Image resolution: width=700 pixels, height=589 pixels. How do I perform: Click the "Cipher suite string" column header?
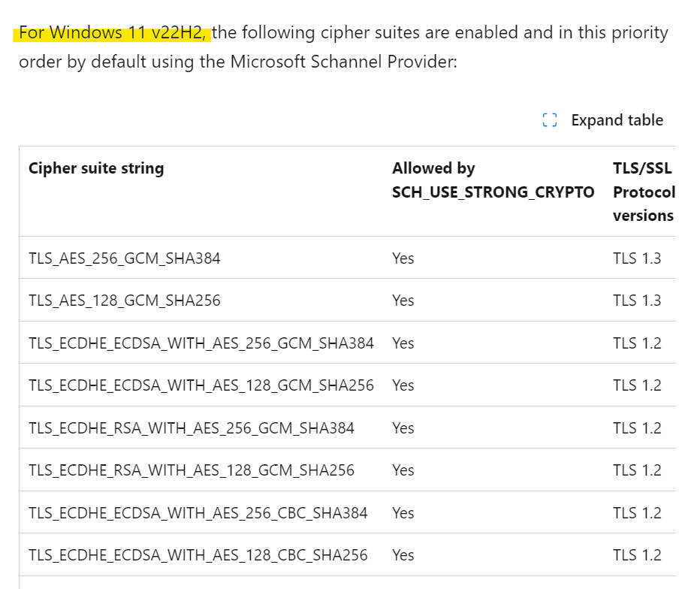click(96, 168)
